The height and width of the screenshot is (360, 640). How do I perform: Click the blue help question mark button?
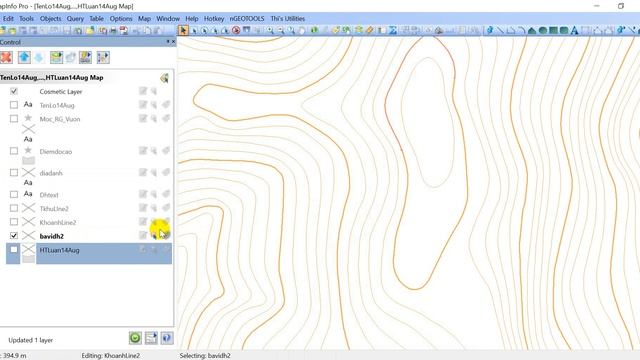pyautogui.click(x=167, y=338)
